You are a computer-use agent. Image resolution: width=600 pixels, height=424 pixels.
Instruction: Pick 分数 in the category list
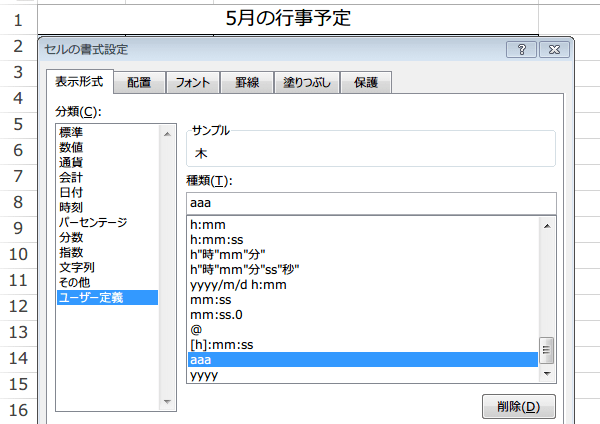pos(108,237)
